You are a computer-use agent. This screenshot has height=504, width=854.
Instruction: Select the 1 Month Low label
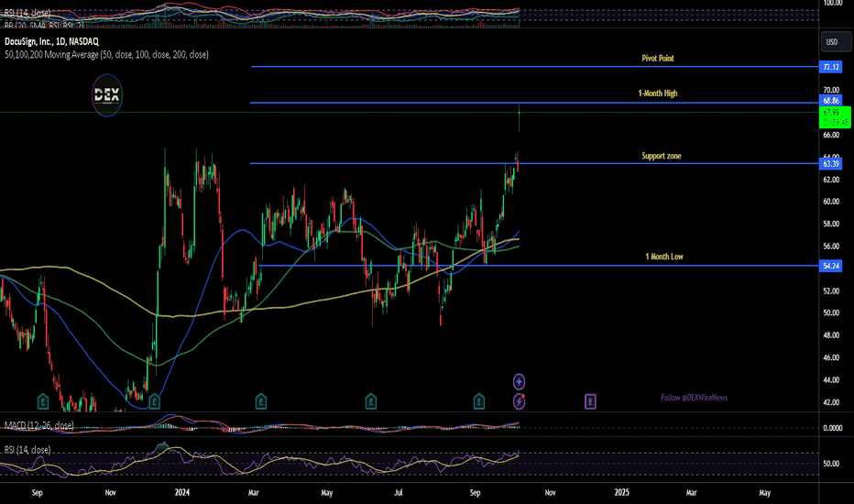click(664, 257)
